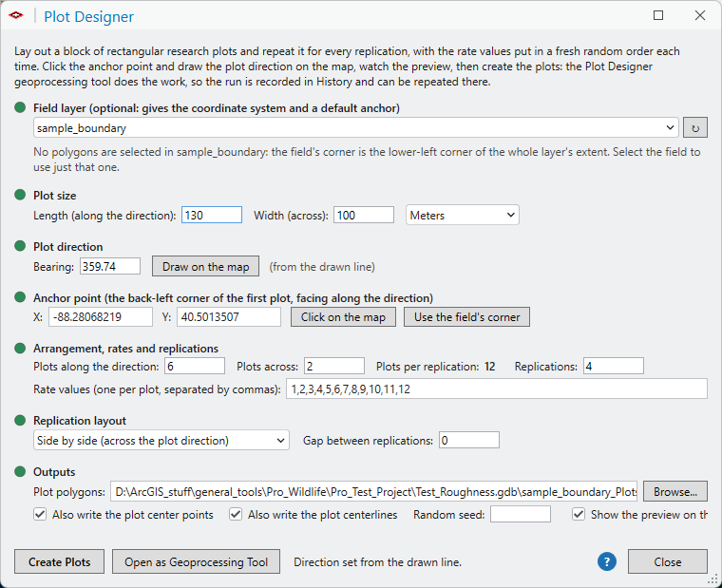722x588 pixels.
Task: Open the blue help question mark icon
Action: click(607, 561)
